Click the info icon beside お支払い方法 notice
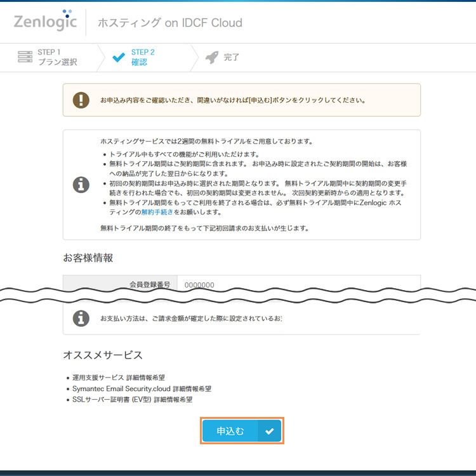Screen dimensions: 476x476 (x=81, y=318)
